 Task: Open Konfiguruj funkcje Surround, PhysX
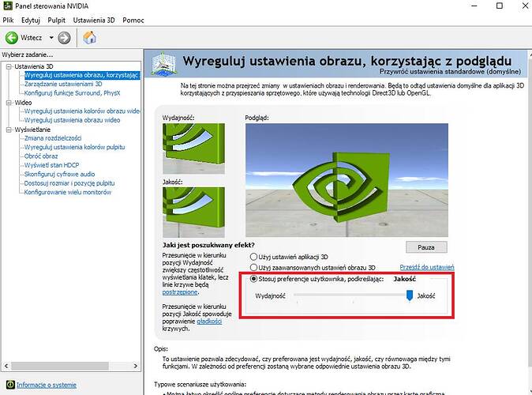coord(73,93)
